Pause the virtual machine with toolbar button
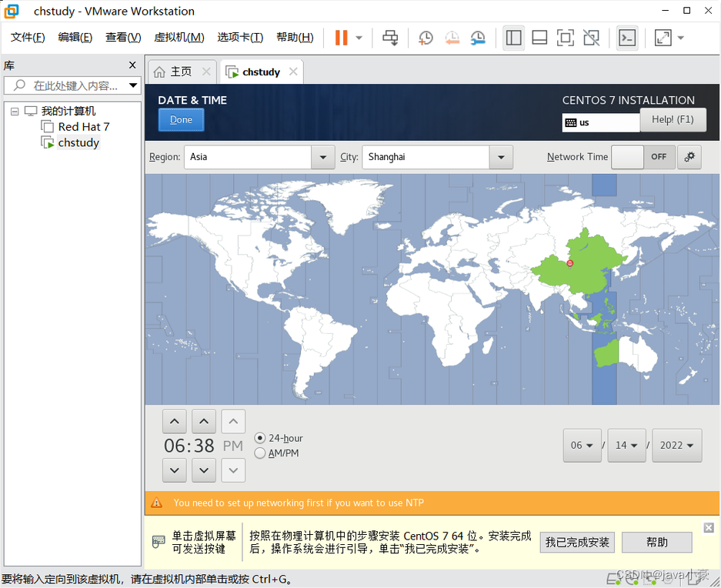This screenshot has height=588, width=721. pyautogui.click(x=341, y=38)
